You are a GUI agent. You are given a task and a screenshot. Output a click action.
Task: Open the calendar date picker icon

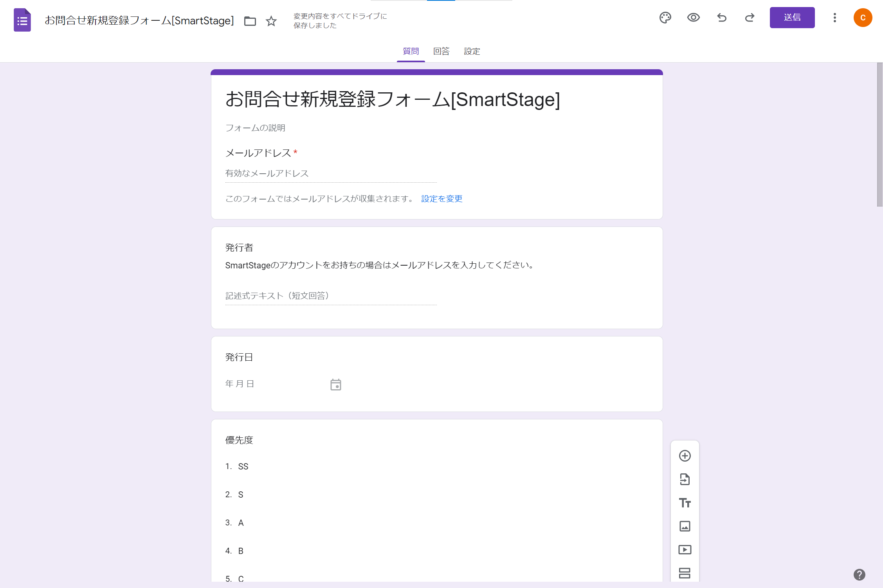pos(336,385)
